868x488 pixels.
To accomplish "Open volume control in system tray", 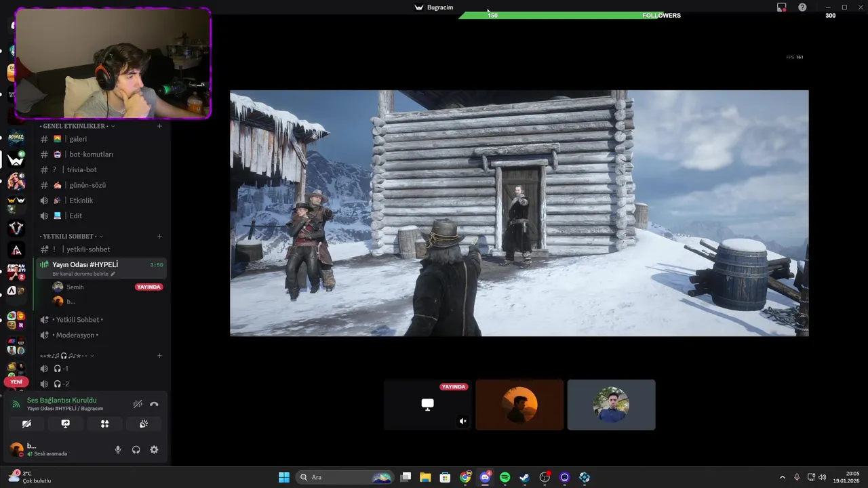I will pyautogui.click(x=823, y=477).
